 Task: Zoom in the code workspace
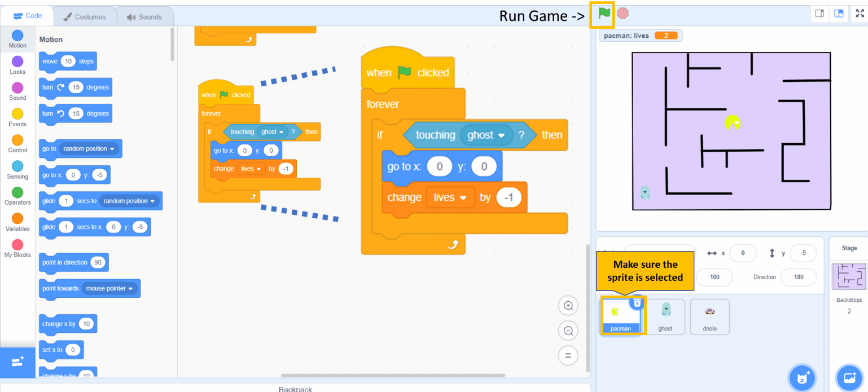point(568,306)
